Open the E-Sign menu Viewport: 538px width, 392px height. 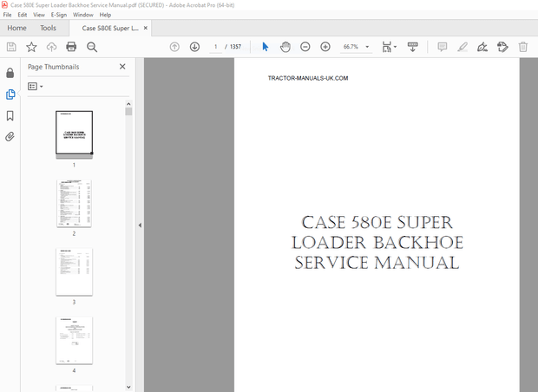59,15
